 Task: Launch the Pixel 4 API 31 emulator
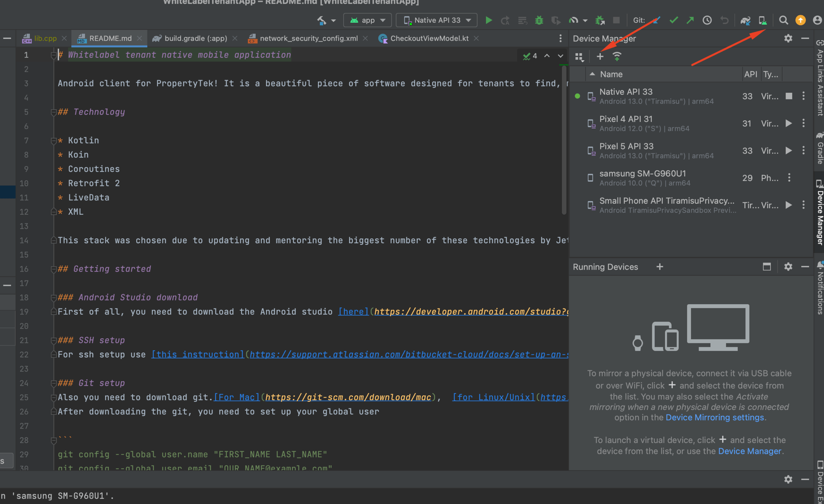point(789,123)
